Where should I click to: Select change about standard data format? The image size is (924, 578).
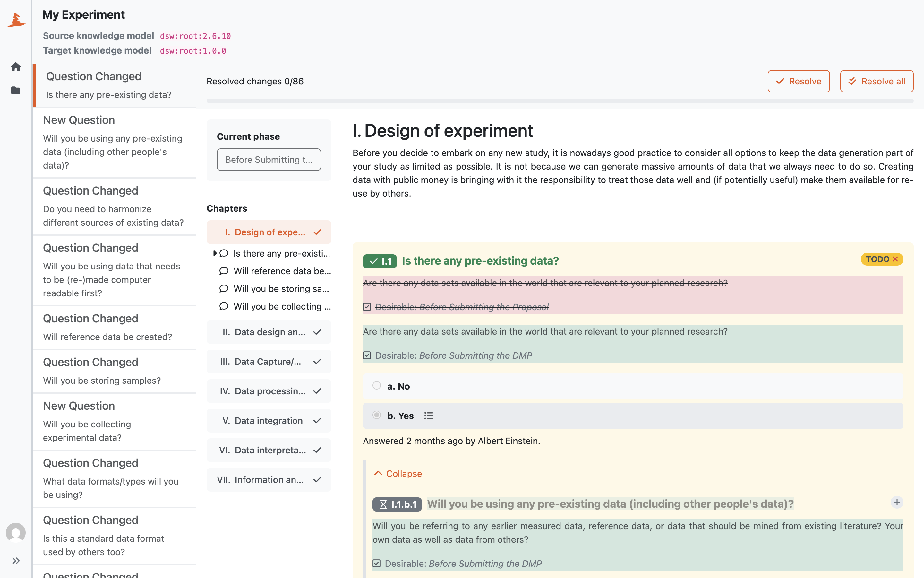click(x=115, y=536)
